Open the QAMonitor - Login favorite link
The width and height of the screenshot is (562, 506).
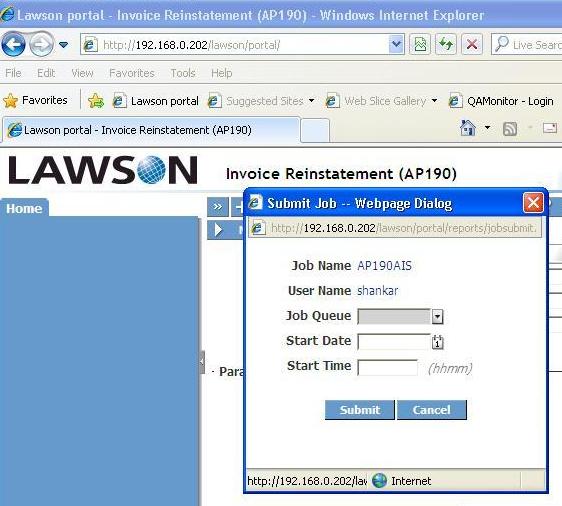(501, 101)
